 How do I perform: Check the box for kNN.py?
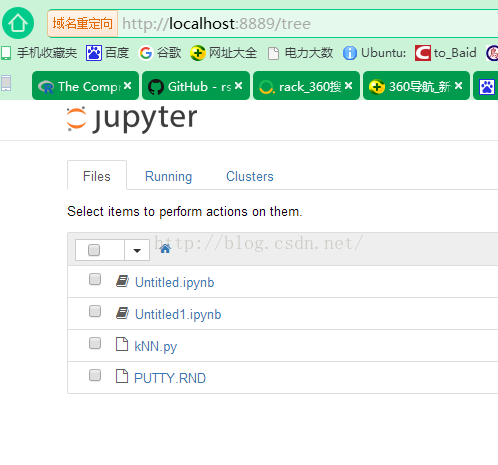click(95, 343)
